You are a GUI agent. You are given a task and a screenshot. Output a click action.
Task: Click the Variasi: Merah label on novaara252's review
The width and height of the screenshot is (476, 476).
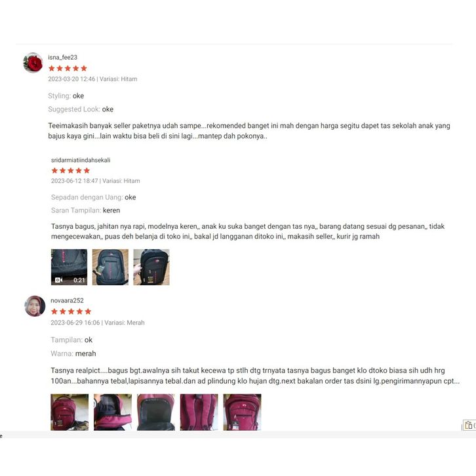pyautogui.click(x=125, y=323)
